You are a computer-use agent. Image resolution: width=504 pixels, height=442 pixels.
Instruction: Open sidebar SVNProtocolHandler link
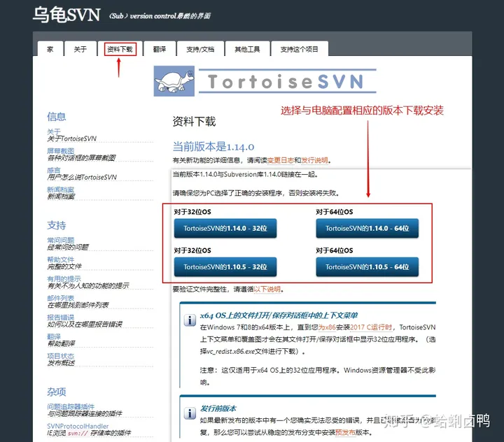coord(78,426)
